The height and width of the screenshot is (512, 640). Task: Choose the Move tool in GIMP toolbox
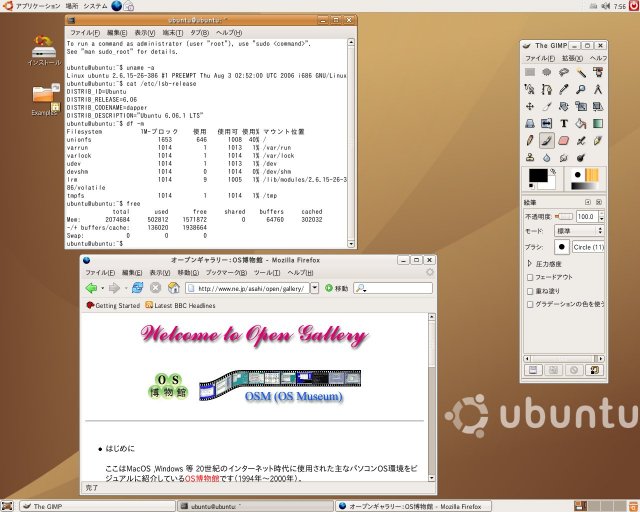(530, 107)
